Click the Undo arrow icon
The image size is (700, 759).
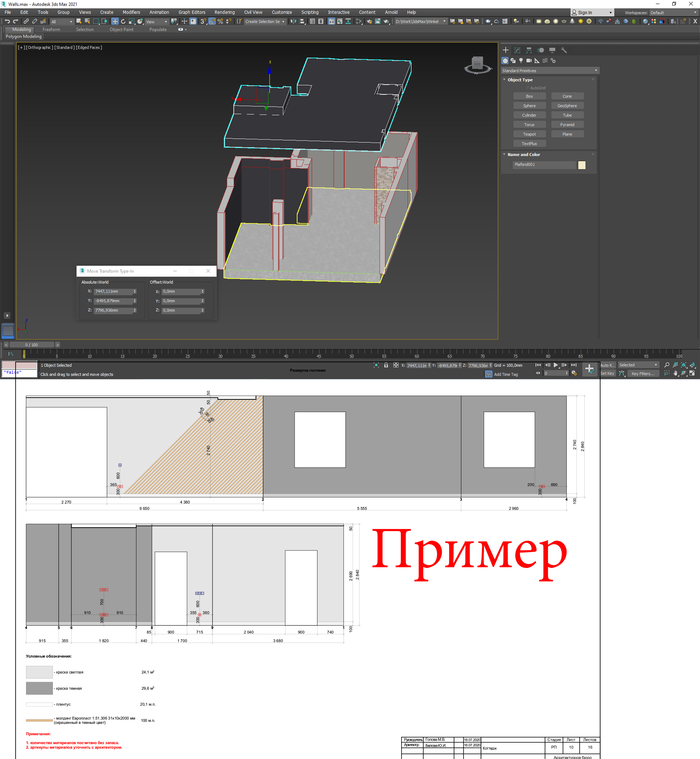[7, 21]
